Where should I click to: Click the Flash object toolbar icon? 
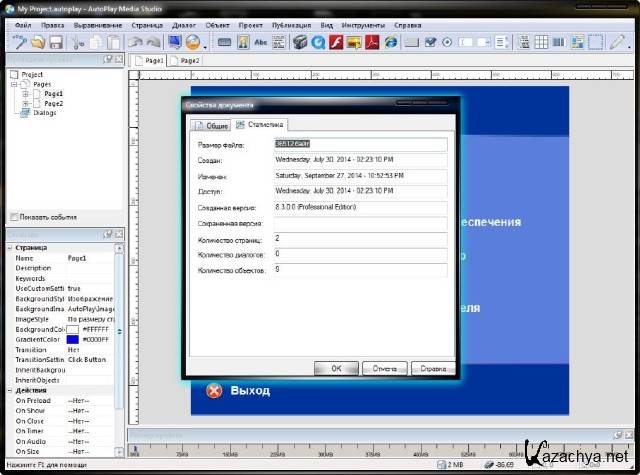coord(337,42)
